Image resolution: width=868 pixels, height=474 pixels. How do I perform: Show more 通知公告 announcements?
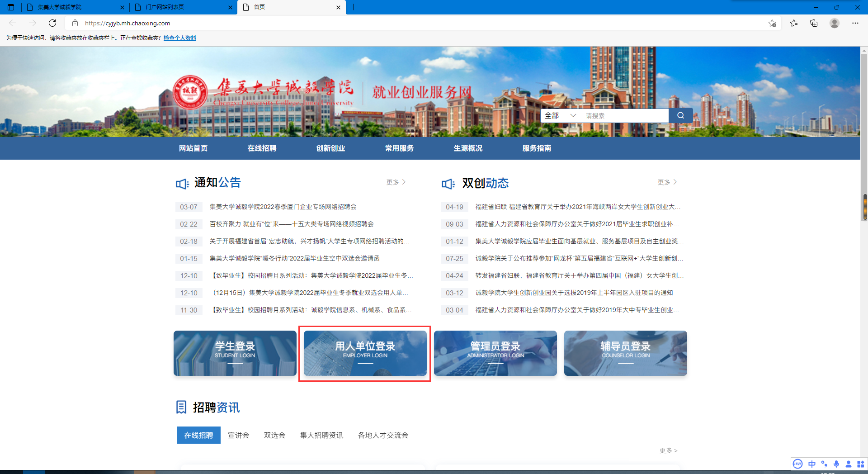[396, 182]
